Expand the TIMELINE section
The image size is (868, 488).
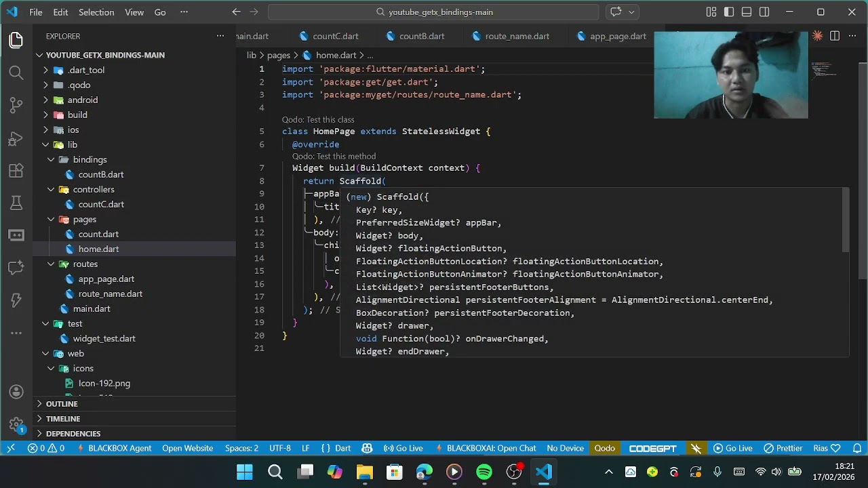134,419
